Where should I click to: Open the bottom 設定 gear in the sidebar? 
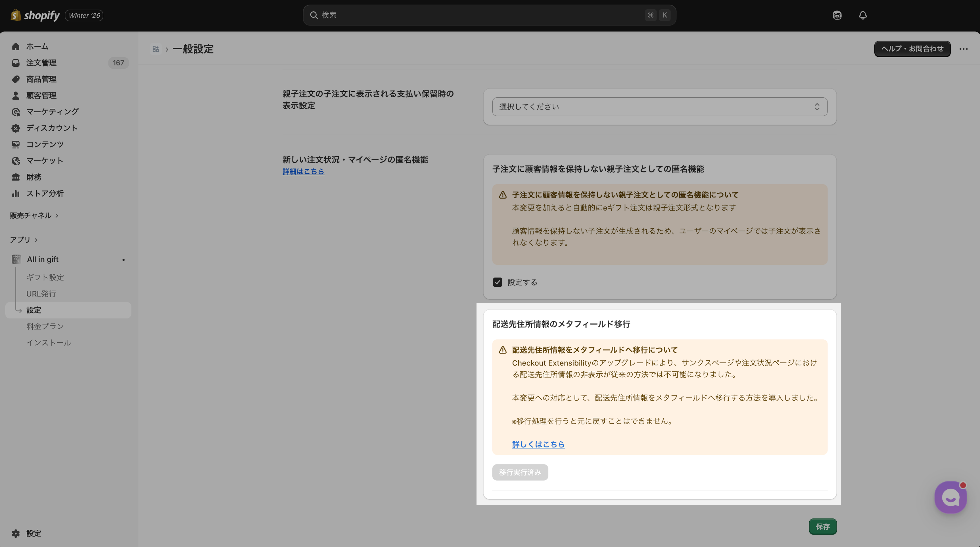16,533
